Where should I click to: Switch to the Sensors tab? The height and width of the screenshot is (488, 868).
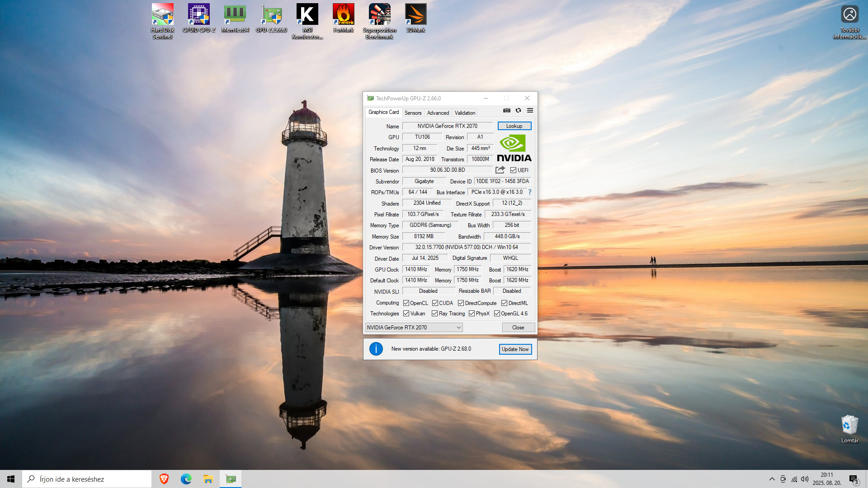point(413,113)
